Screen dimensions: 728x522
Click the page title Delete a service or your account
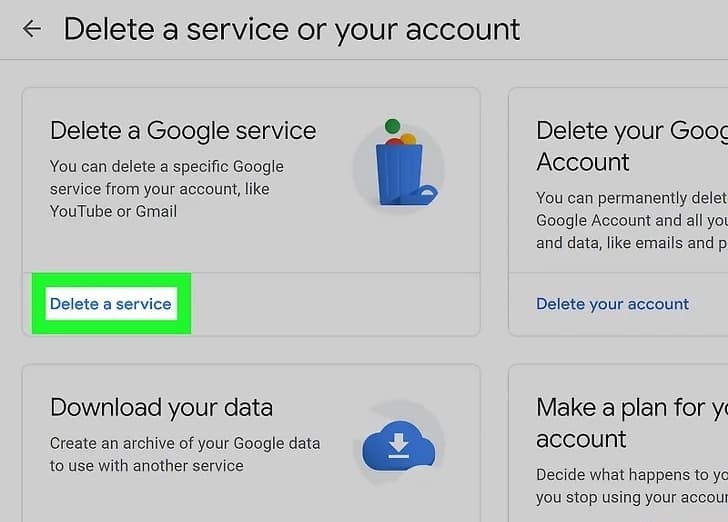pos(292,29)
